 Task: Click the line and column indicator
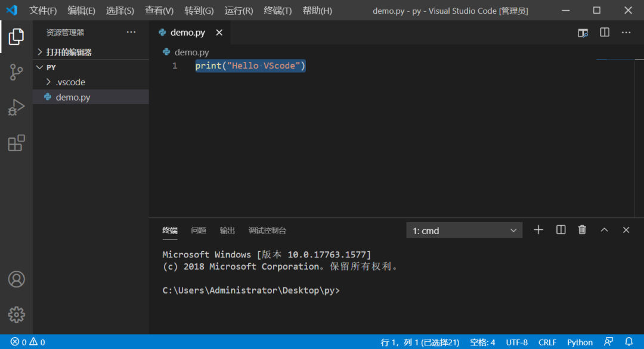(420, 342)
